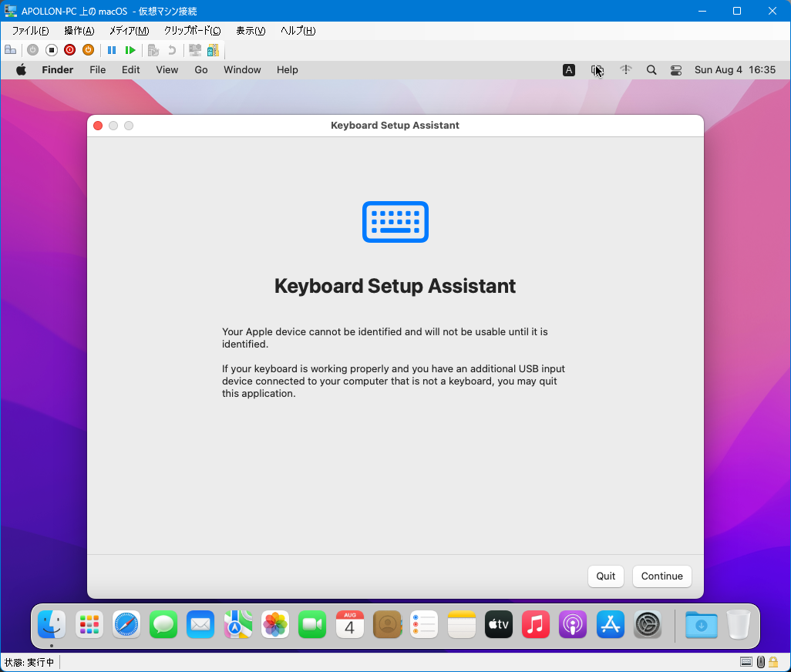The height and width of the screenshot is (672, 791).
Task: Open Reminders from the Dock
Action: pos(424,625)
